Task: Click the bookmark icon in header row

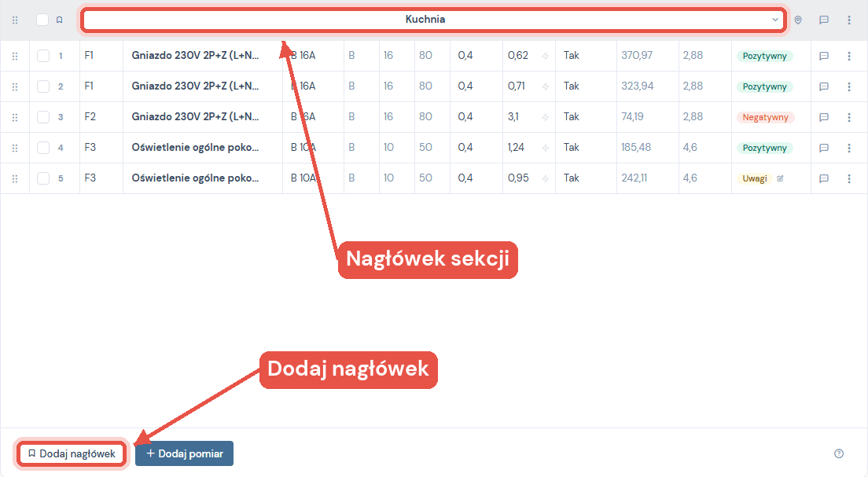Action: coord(59,20)
